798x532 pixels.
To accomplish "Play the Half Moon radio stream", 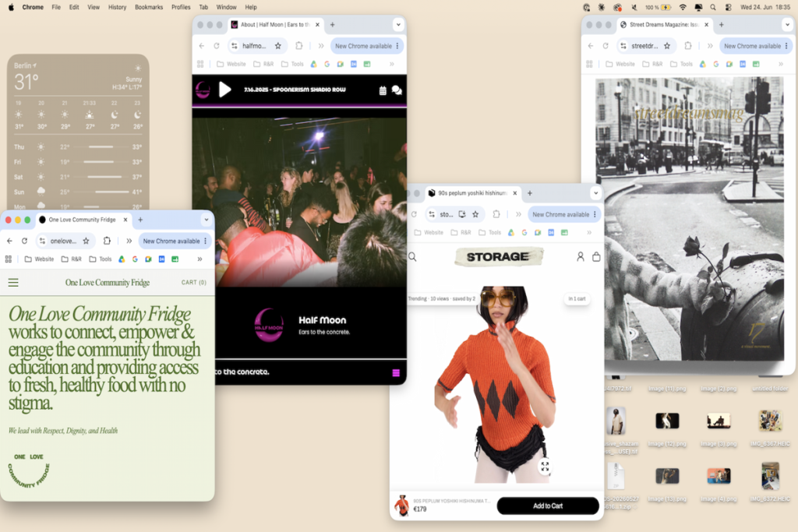I will (x=225, y=90).
